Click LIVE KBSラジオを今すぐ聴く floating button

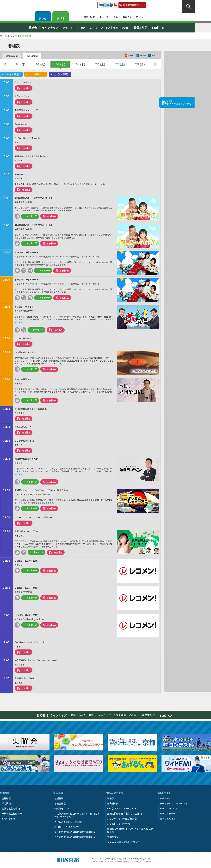point(177,103)
